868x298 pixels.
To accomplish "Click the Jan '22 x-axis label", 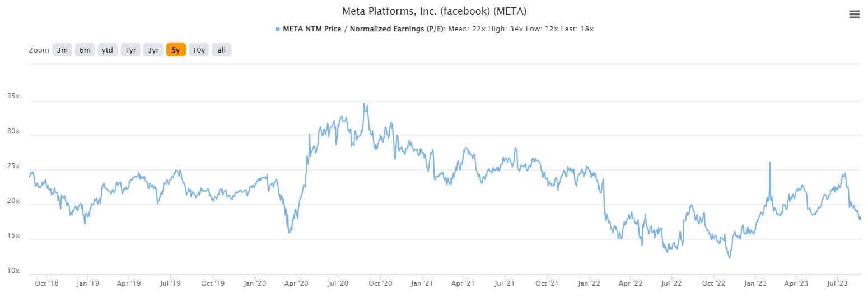I will [589, 284].
